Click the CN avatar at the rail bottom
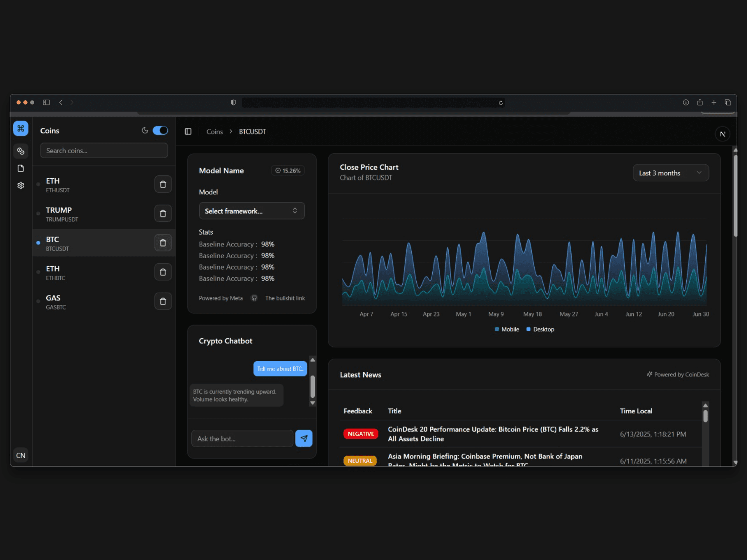 click(21, 455)
